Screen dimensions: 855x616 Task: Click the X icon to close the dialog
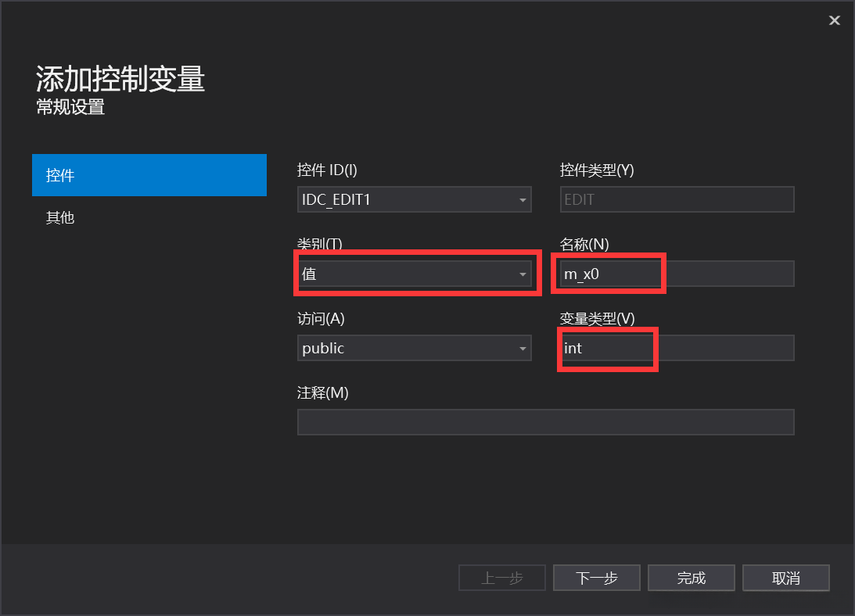tap(835, 20)
